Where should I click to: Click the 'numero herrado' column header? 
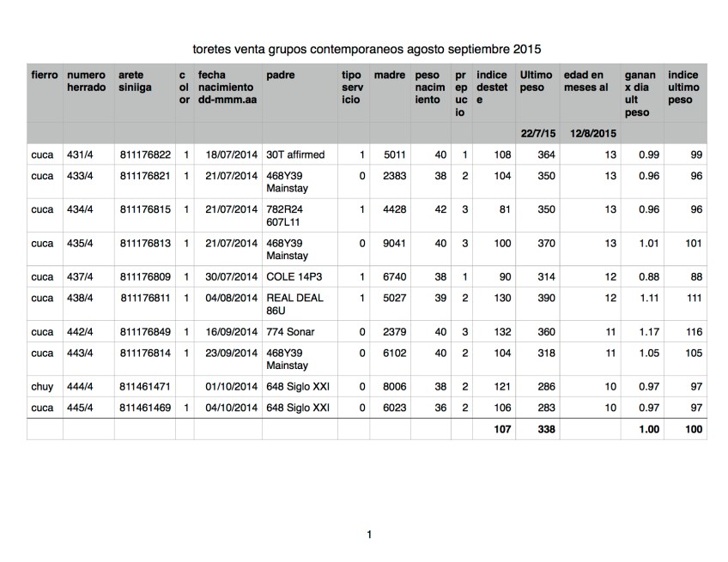(x=88, y=82)
